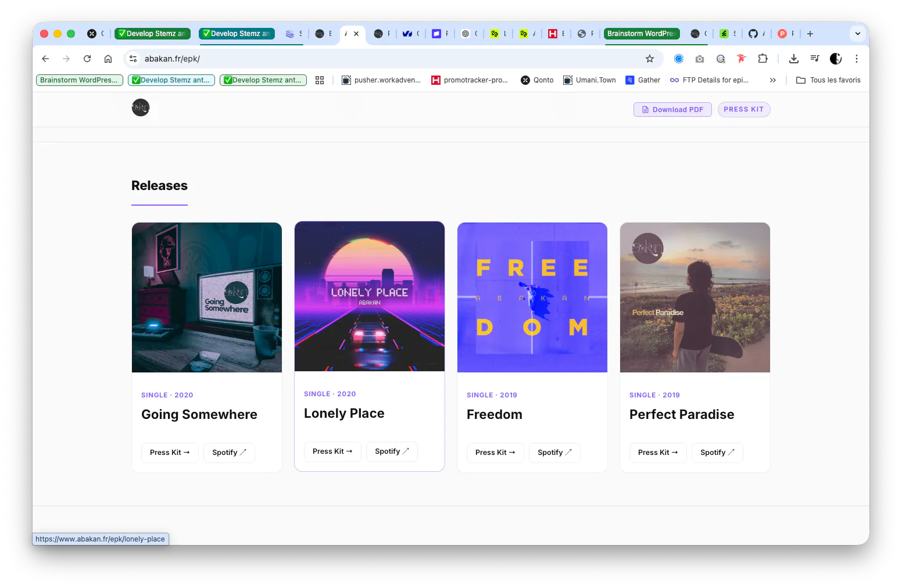Click the Going Somewhere release title
The image size is (902, 588).
pos(199,414)
